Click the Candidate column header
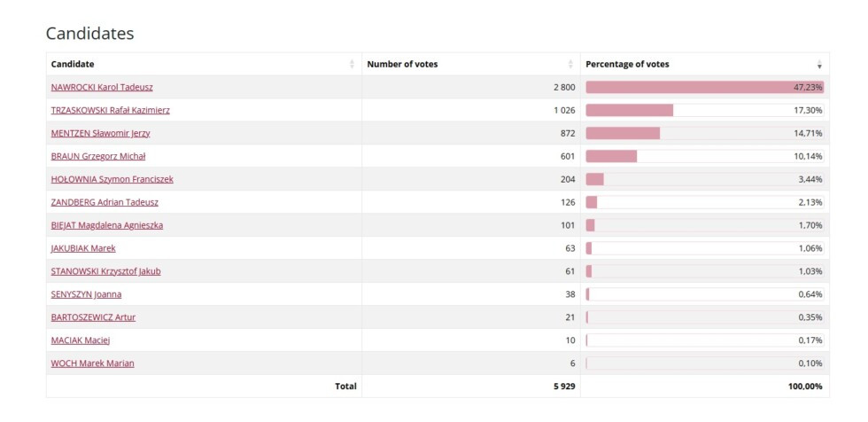This screenshot has height=422, width=868. pyautogui.click(x=73, y=65)
